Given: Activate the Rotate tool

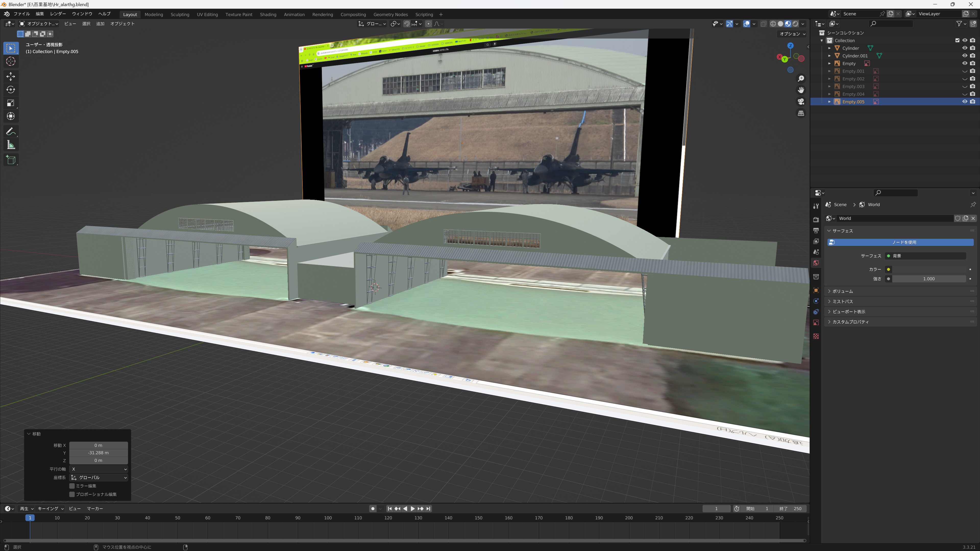Looking at the screenshot, I should [x=11, y=90].
